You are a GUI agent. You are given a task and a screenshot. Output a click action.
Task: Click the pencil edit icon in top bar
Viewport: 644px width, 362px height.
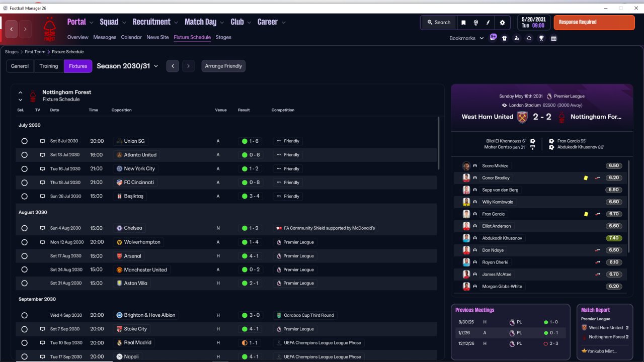point(488,23)
